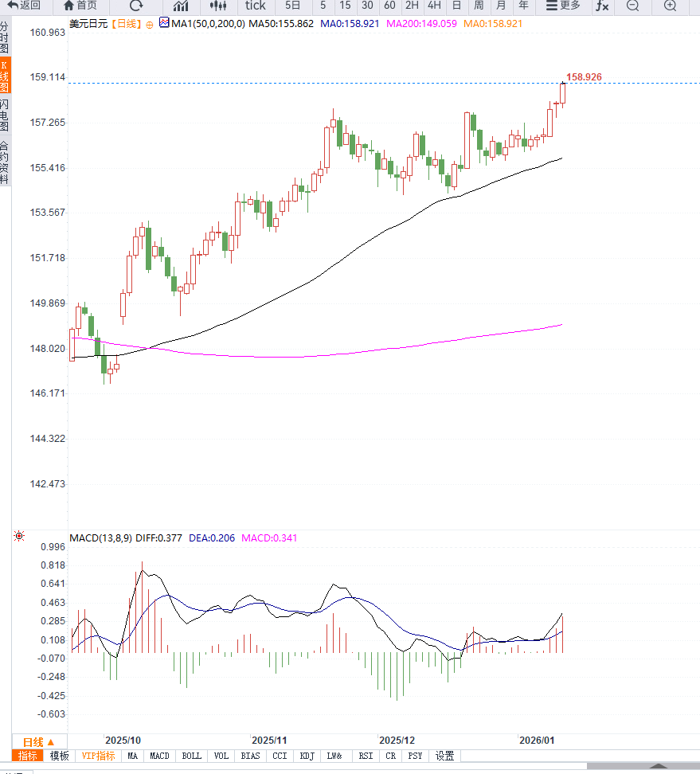Click the MA1 indicator chart icon
Viewport: 700px width, 774px height.
(x=164, y=23)
